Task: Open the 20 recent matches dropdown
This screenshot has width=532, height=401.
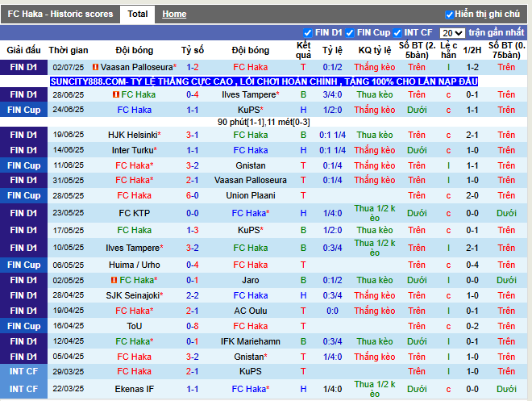Action: click(x=452, y=33)
